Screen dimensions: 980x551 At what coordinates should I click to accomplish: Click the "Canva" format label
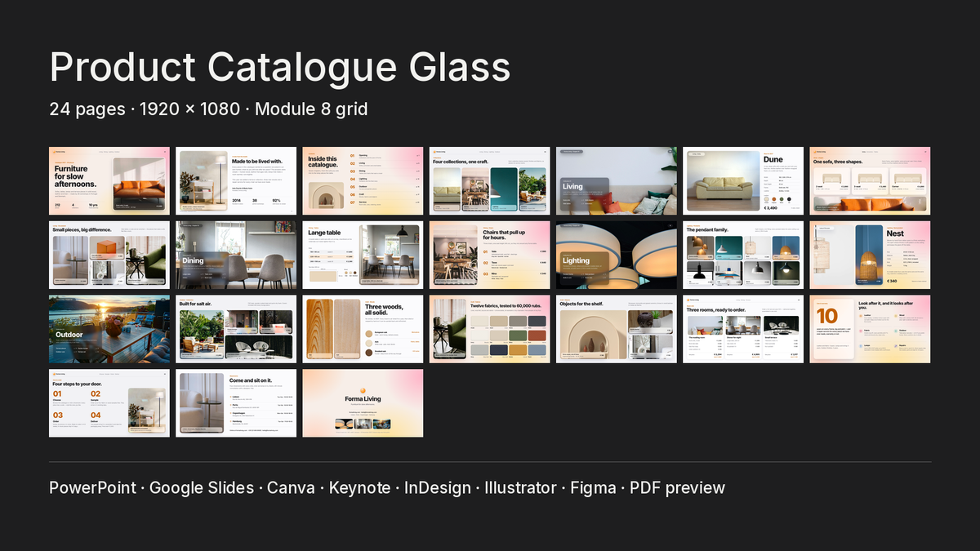point(291,488)
